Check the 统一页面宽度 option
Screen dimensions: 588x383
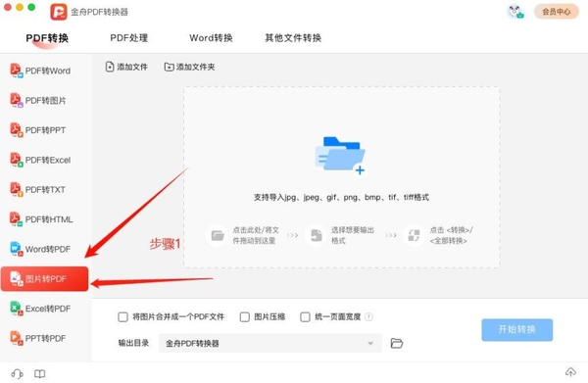click(x=305, y=317)
